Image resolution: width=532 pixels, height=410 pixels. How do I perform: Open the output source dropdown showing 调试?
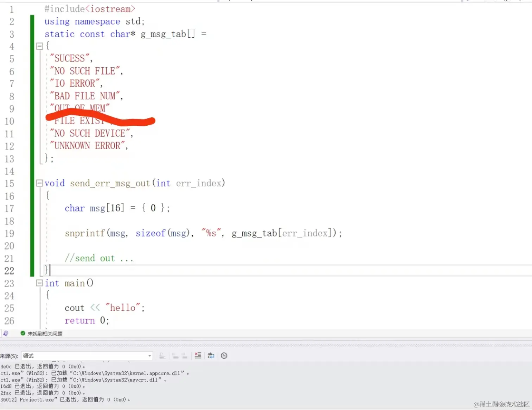(87, 356)
